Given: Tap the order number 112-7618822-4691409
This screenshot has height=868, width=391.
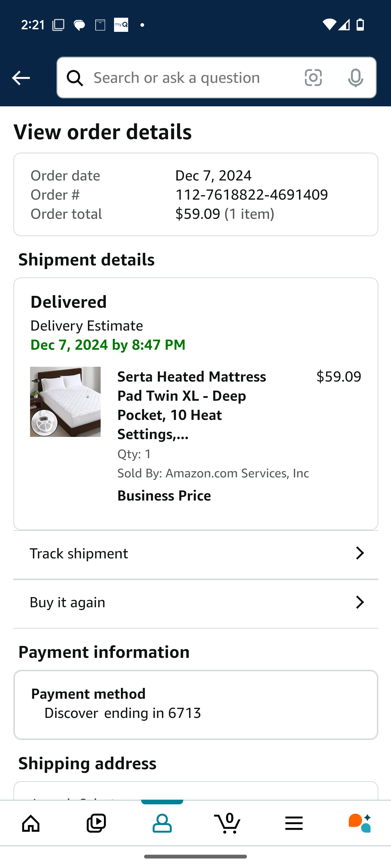Looking at the screenshot, I should tap(252, 195).
